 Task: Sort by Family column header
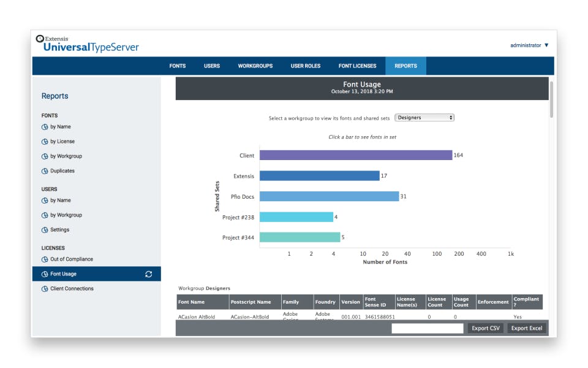click(x=298, y=302)
